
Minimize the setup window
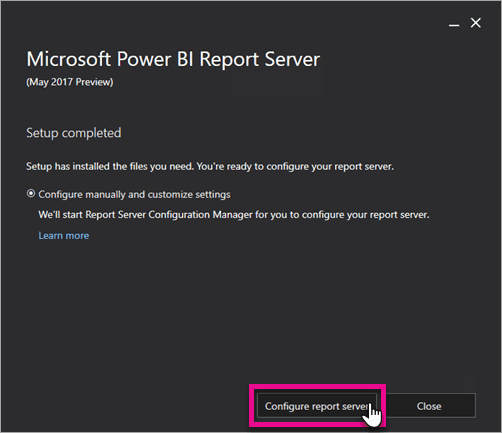[x=454, y=24]
